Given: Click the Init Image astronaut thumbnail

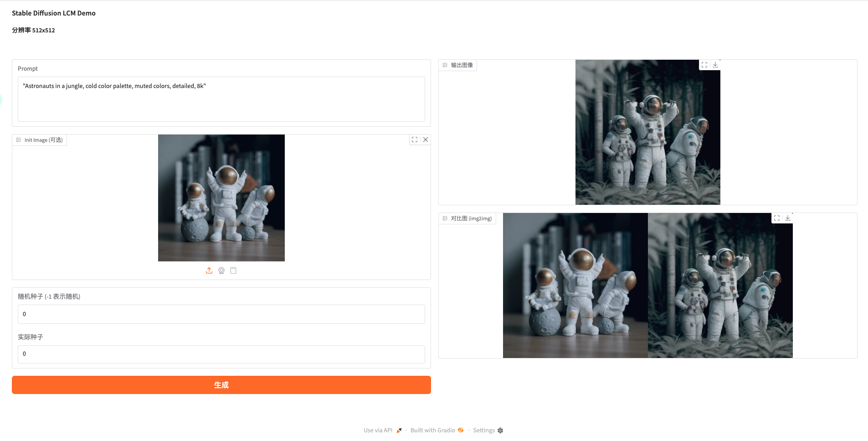Looking at the screenshot, I should click(x=221, y=198).
